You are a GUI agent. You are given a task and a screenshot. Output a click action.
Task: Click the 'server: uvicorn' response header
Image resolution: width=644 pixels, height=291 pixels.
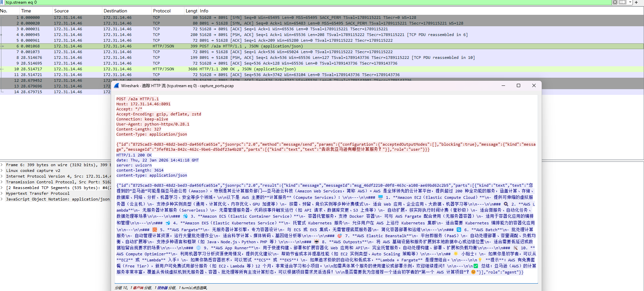pos(134,165)
